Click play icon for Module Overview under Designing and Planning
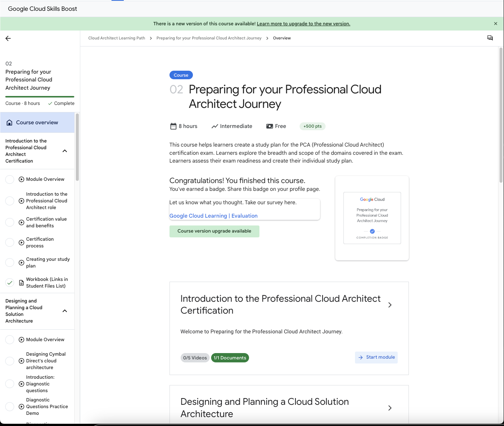The width and height of the screenshot is (504, 426). tap(22, 340)
